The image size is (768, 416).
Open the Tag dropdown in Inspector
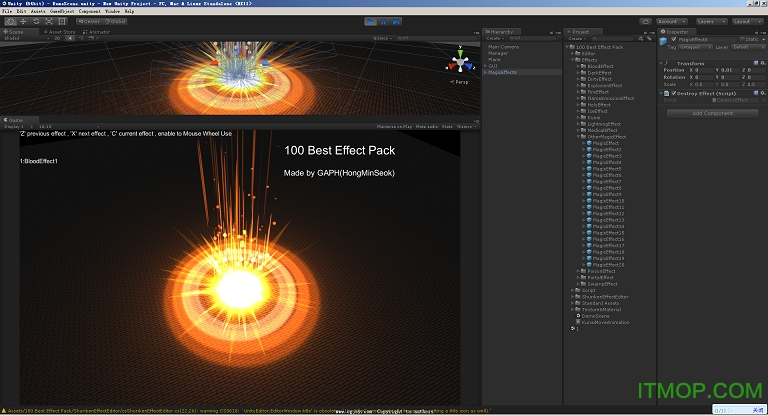(x=695, y=47)
